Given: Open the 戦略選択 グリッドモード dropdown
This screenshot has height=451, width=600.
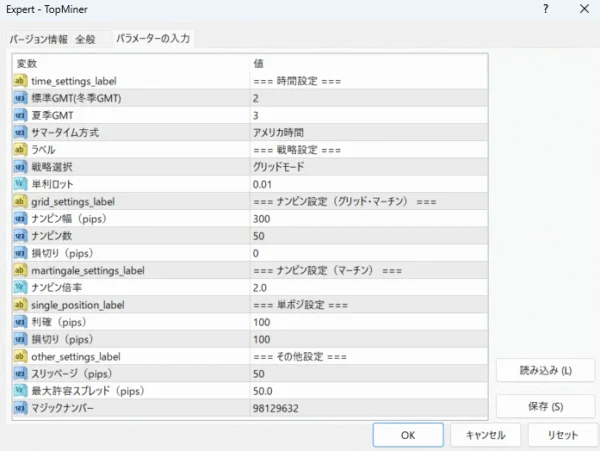Looking at the screenshot, I should click(368, 167).
